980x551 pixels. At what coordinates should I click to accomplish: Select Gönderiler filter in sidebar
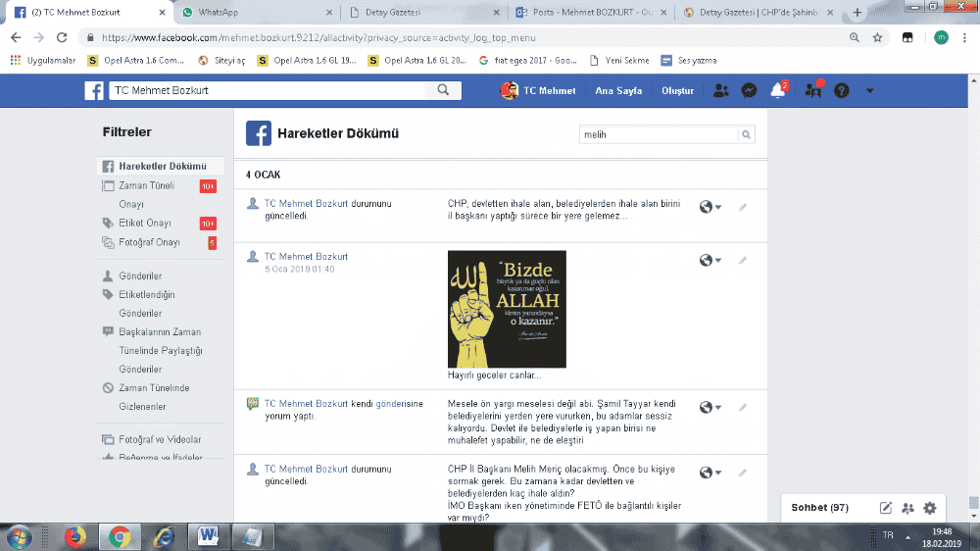tap(139, 275)
